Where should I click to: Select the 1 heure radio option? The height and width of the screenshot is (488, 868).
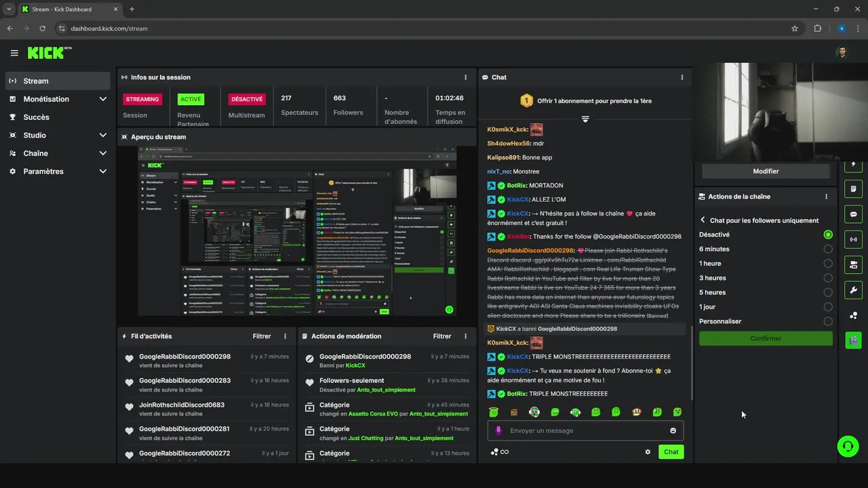828,264
